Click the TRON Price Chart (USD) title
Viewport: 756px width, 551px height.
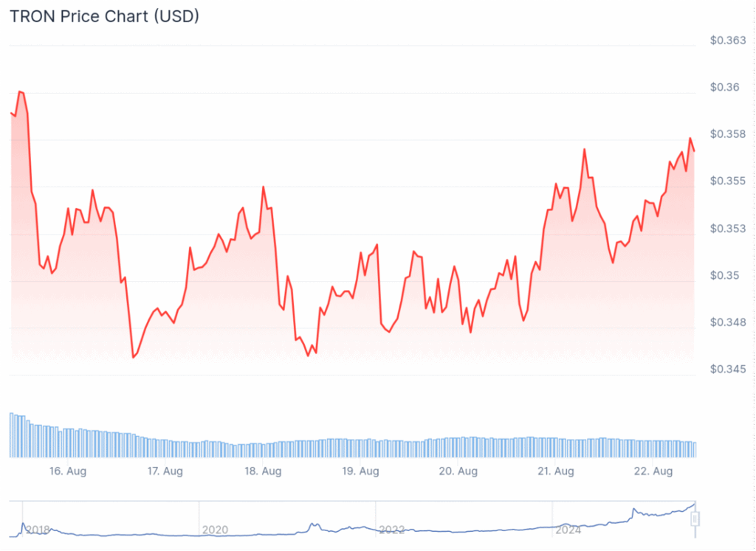click(x=104, y=16)
